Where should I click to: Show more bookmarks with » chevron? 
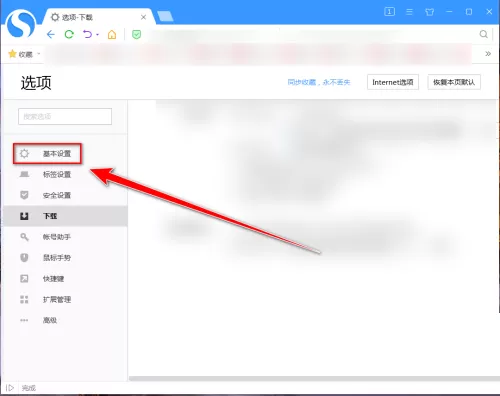tap(488, 54)
